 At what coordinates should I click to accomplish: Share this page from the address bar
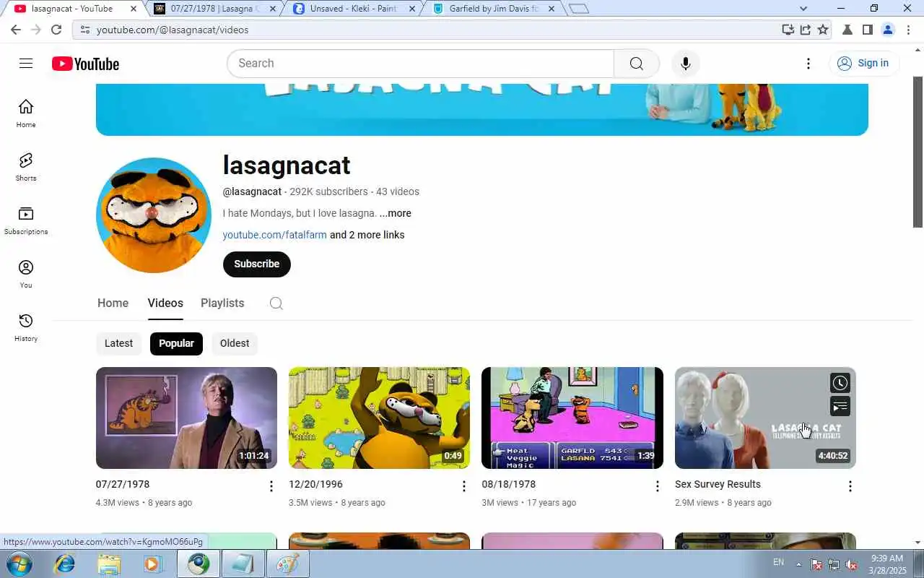tap(805, 30)
